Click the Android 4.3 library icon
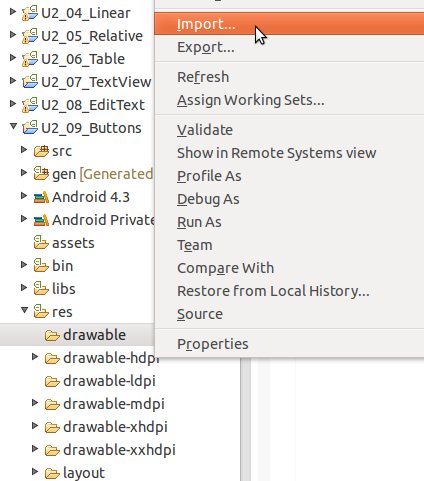 41,197
